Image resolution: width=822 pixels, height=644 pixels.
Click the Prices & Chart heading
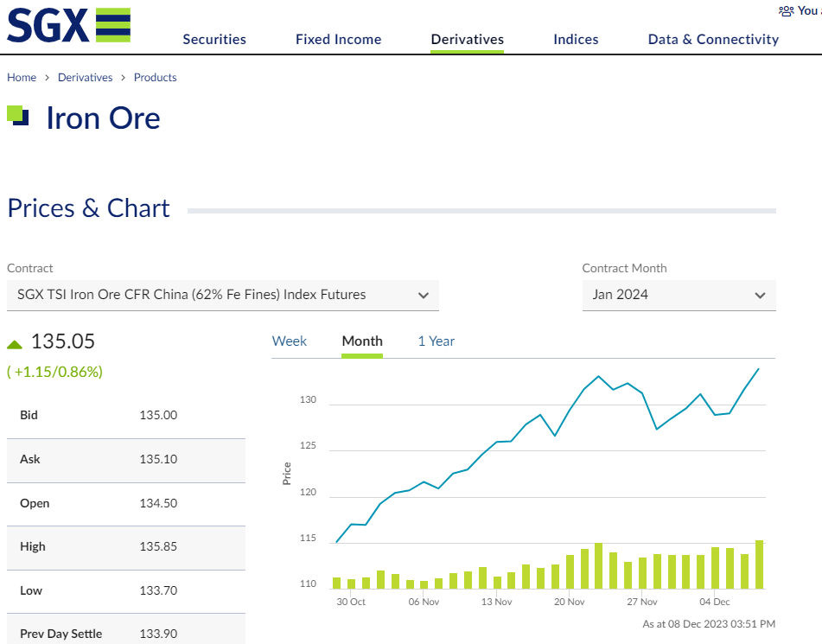[x=88, y=208]
